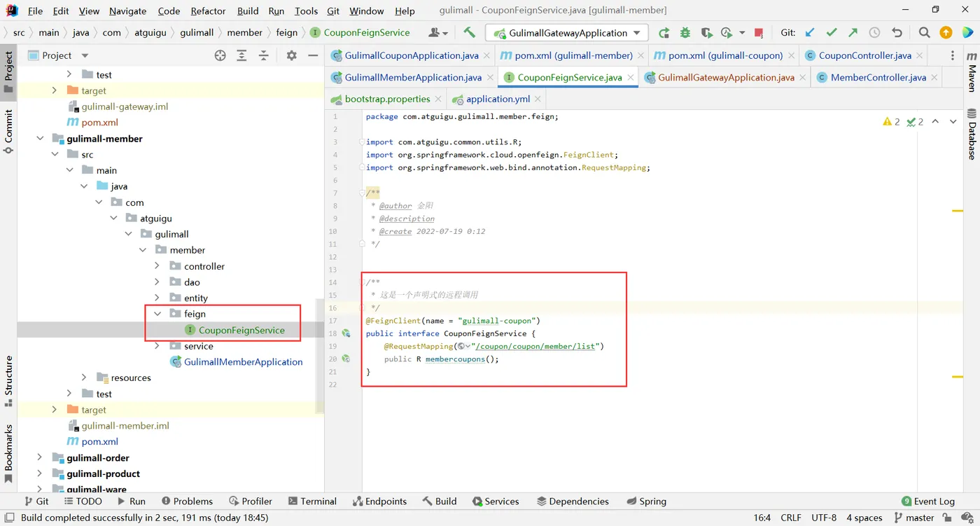Viewport: 980px width, 526px height.
Task: Click UTF-8 file encoding in status bar
Action: [824, 518]
